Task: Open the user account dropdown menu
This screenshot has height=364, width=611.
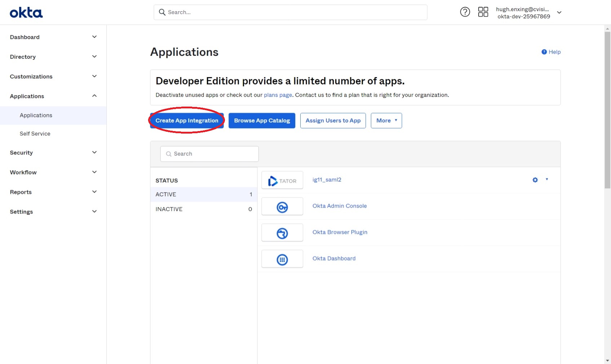Action: point(559,13)
